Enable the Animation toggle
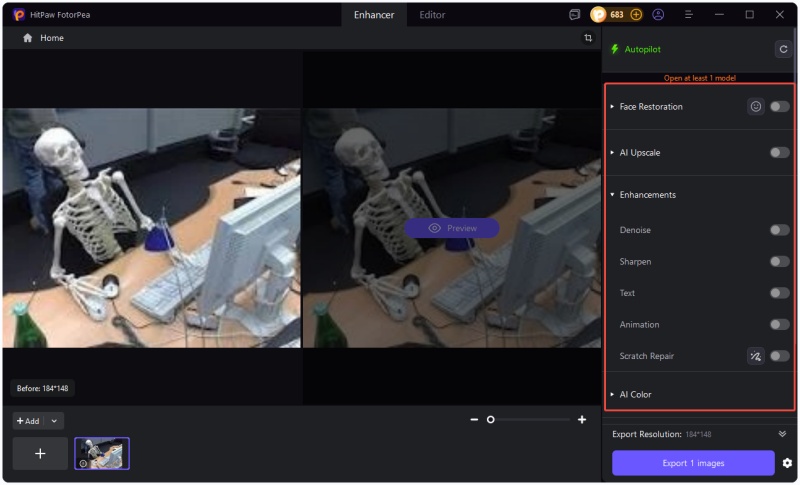Screen dimensions: 800x485 [x=779, y=324]
